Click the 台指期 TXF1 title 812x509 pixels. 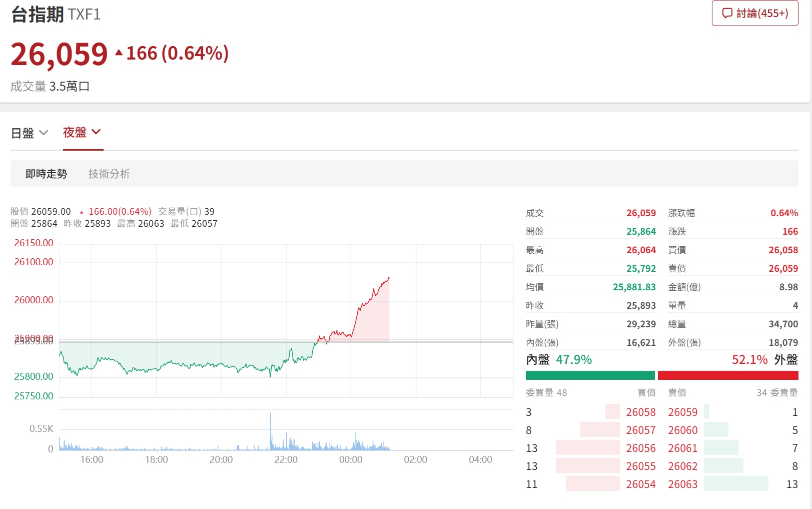[56, 14]
